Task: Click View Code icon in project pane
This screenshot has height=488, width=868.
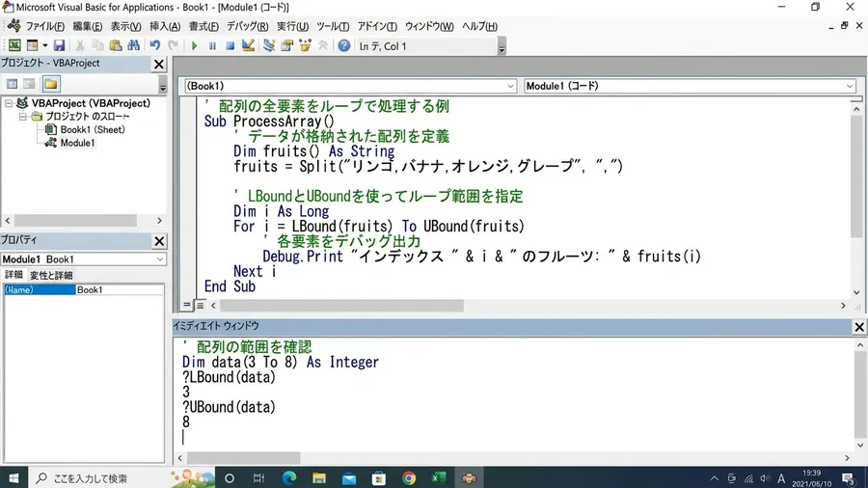Action: click(x=12, y=84)
